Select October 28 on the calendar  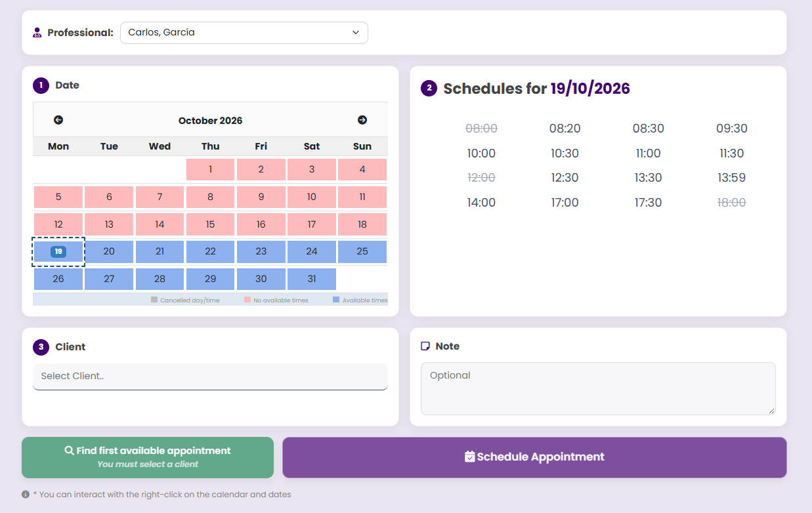160,279
